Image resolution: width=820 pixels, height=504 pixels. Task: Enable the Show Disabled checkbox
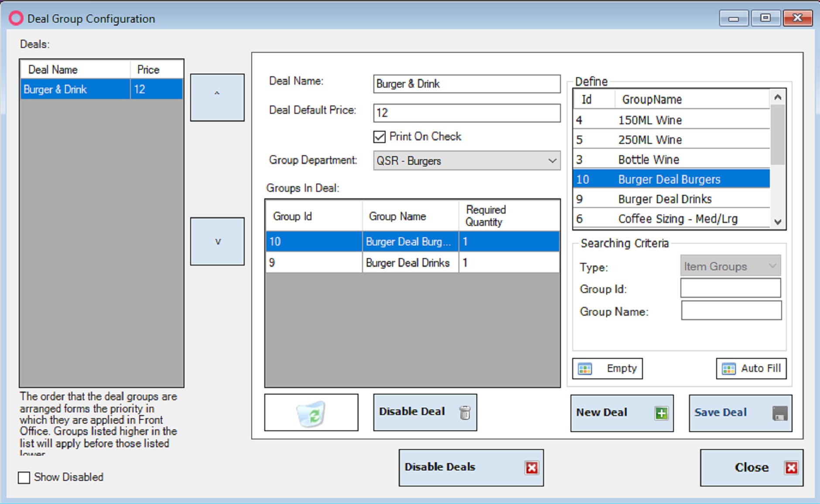(24, 477)
